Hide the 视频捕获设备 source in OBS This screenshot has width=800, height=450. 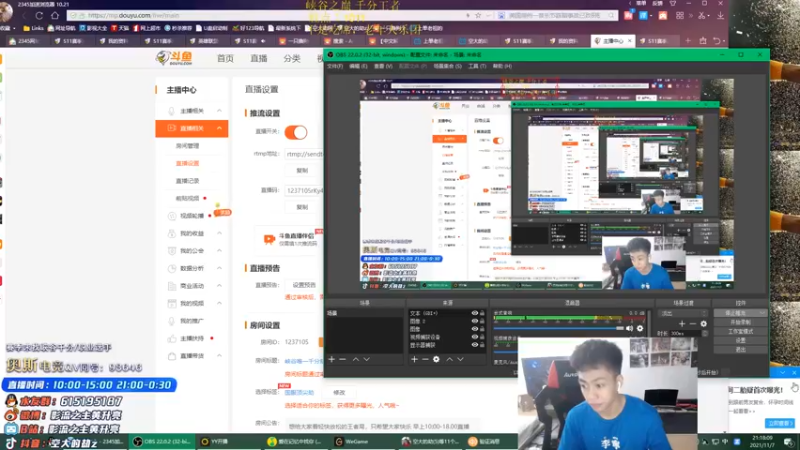coord(474,337)
